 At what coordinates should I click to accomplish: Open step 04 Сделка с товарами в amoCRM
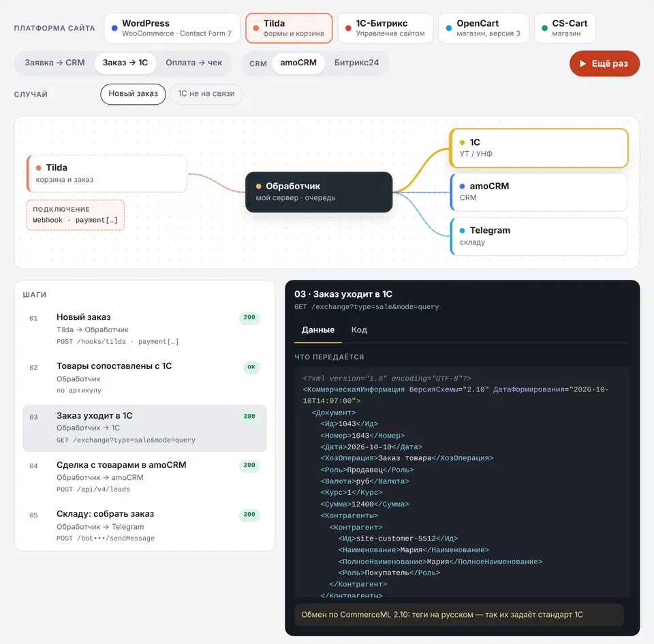coord(144,477)
